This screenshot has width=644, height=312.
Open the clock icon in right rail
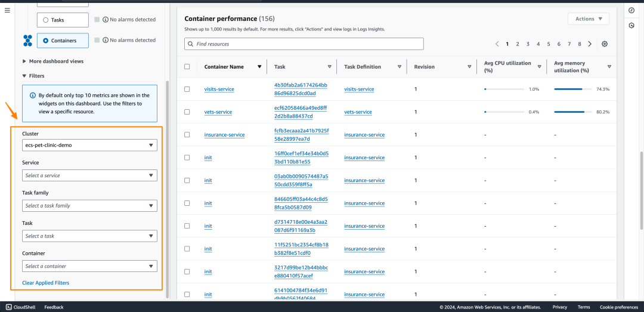point(631,26)
